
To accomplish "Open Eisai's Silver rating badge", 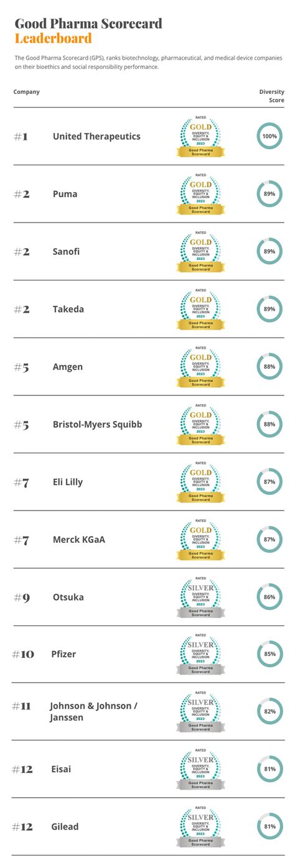I will pos(200,769).
